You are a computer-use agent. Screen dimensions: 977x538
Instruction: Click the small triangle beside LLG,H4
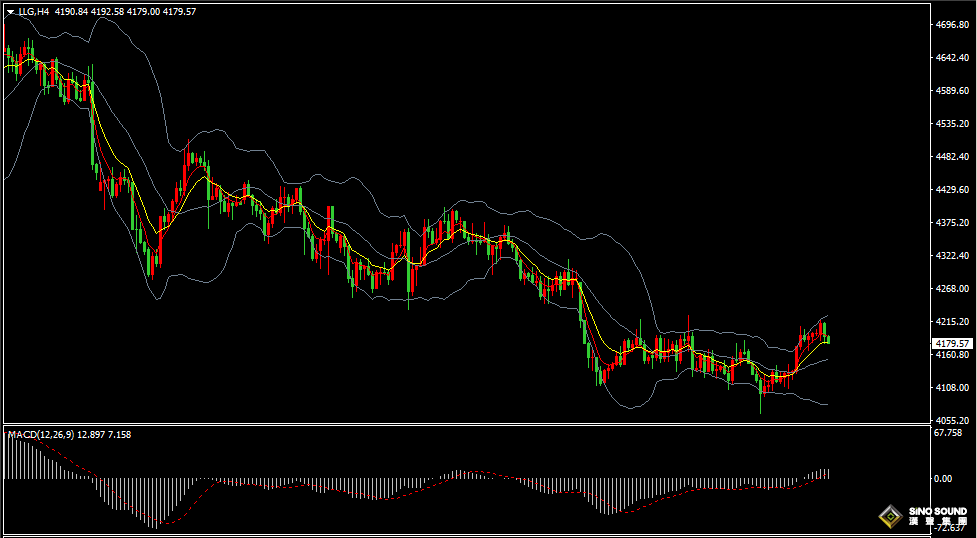pyautogui.click(x=11, y=12)
